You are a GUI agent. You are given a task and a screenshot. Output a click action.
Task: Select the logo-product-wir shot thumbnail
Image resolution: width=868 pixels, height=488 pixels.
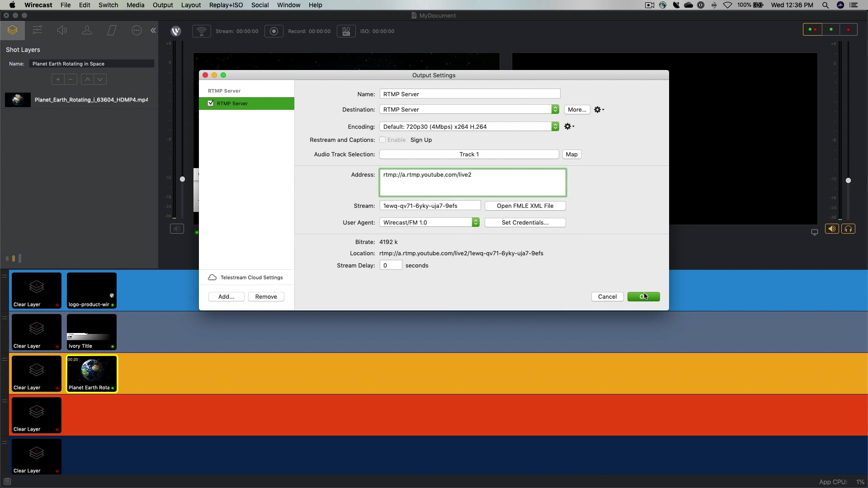[92, 291]
